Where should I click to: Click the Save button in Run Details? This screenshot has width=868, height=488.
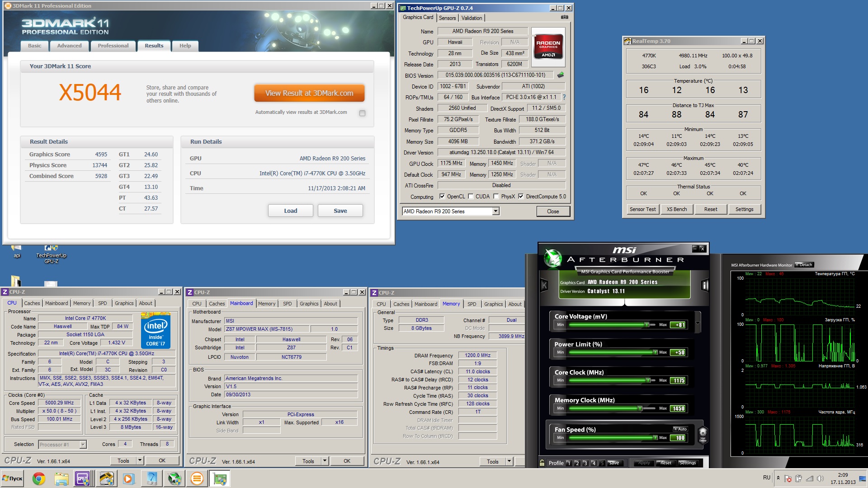click(340, 211)
